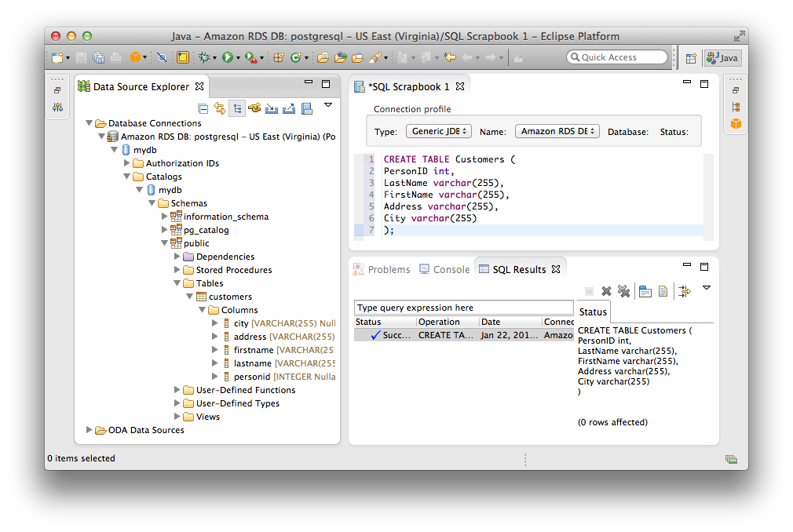Image resolution: width=793 pixels, height=532 pixels.
Task: Switch to the Console tab
Action: click(451, 269)
